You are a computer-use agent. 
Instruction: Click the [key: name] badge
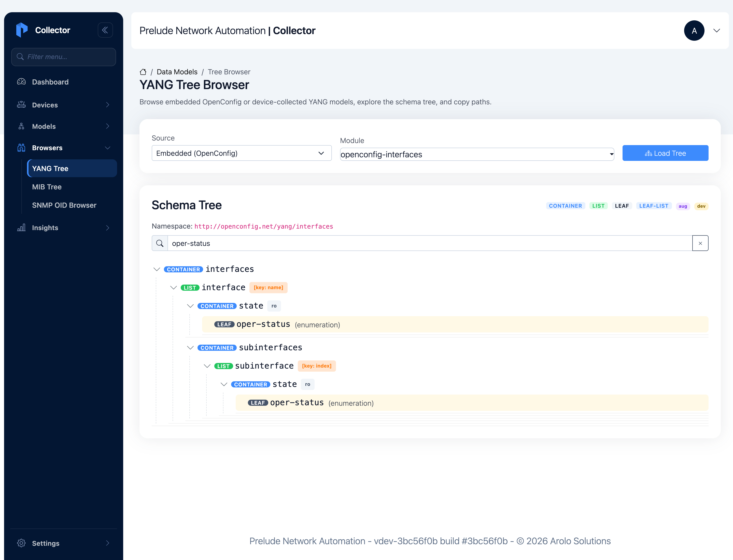(x=268, y=287)
